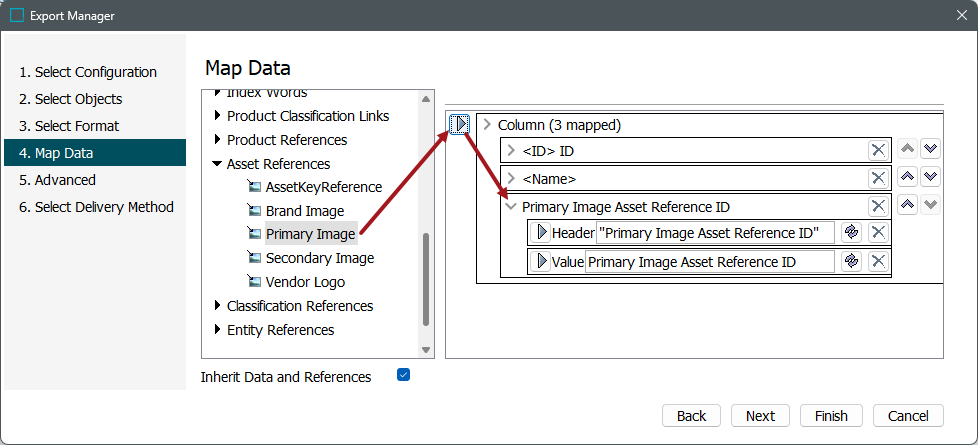The width and height of the screenshot is (978, 445).
Task: Delete the <Name> column with X
Action: (x=878, y=178)
